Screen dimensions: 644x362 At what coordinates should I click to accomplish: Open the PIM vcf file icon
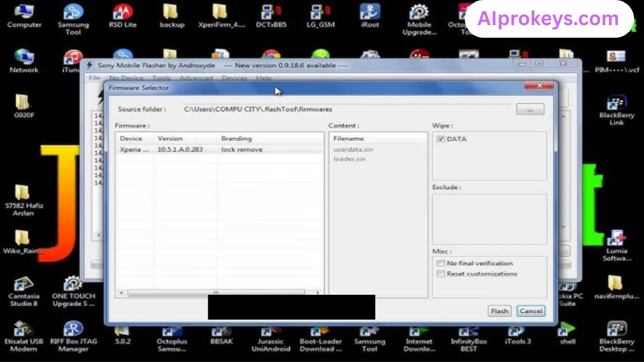(x=616, y=62)
